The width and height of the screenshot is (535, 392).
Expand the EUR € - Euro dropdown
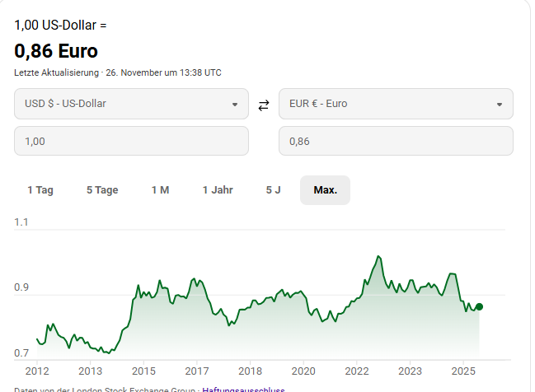tap(396, 104)
